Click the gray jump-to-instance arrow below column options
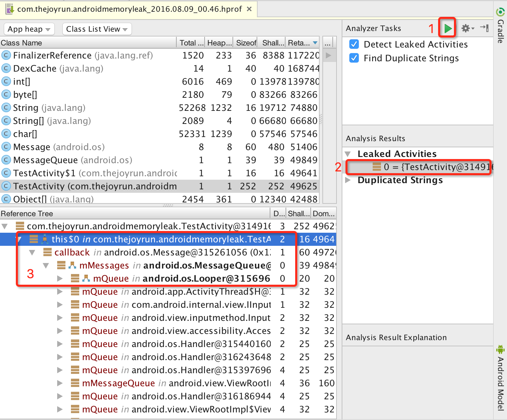507x420 pixels. [329, 55]
